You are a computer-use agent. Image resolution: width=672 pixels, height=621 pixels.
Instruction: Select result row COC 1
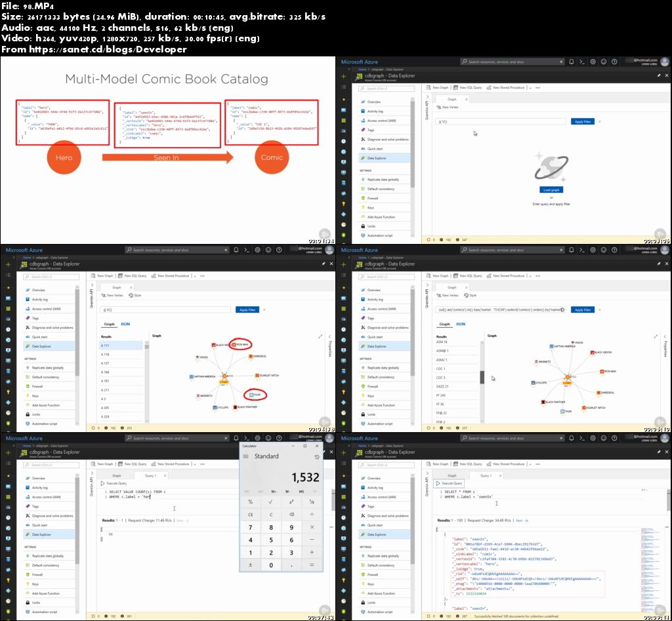point(457,369)
